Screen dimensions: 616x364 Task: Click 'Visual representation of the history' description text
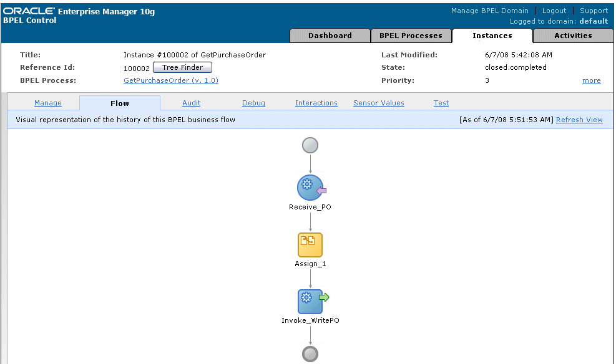pyautogui.click(x=125, y=120)
